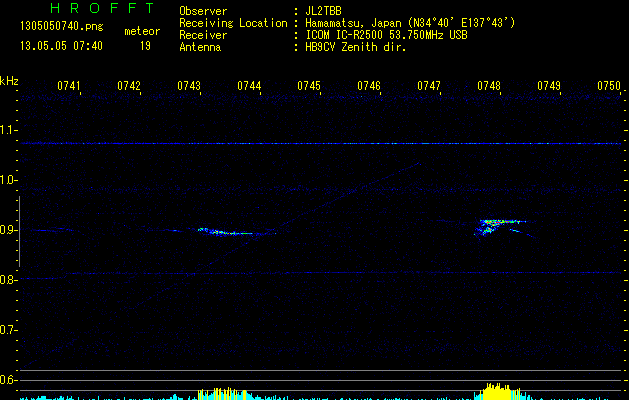629x400 pixels.
Task: Click the bright meteor echo near 0748
Action: coord(491,223)
